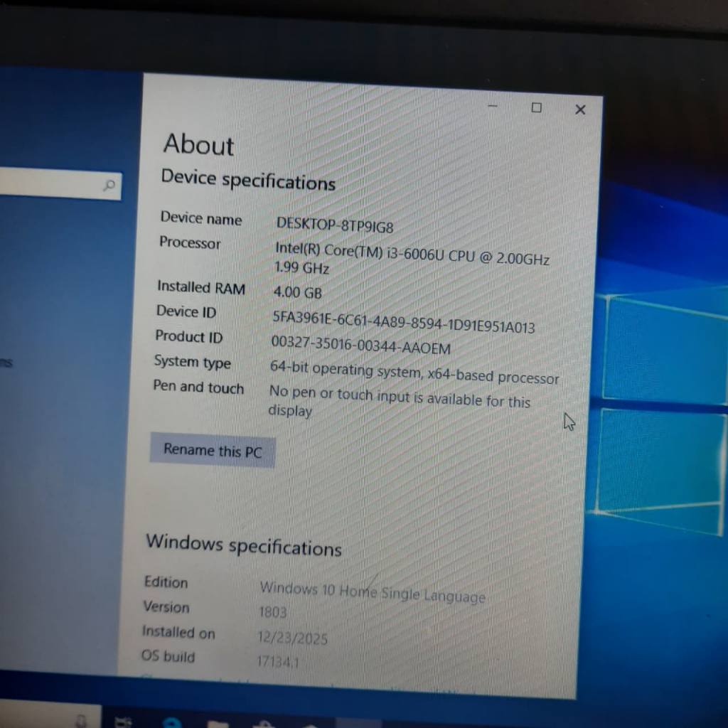This screenshot has height=728, width=728.
Task: Select installed on date 12/23/2025
Action: click(292, 638)
